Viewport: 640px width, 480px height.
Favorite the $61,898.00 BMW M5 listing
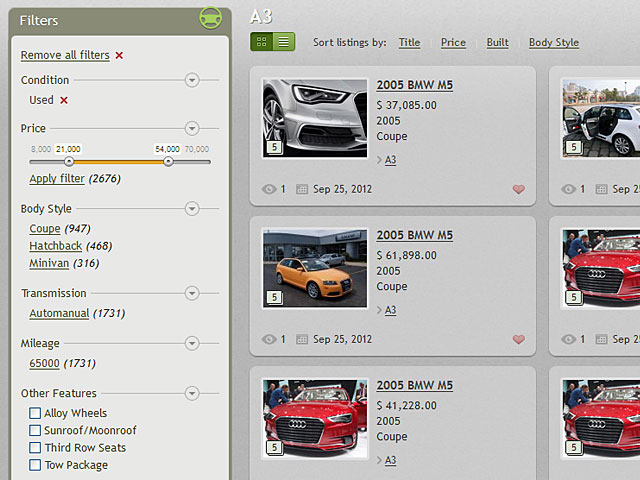[x=518, y=340]
